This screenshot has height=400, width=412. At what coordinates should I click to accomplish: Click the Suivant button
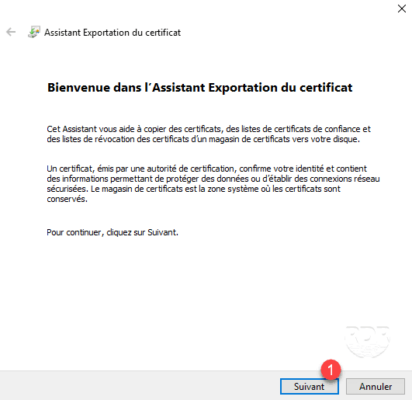[309, 386]
